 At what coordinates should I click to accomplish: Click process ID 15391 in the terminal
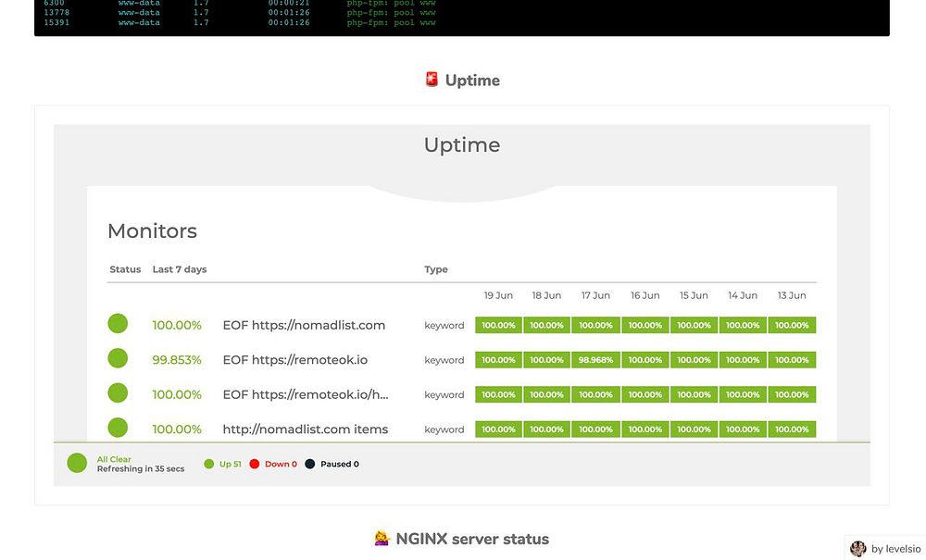point(56,22)
